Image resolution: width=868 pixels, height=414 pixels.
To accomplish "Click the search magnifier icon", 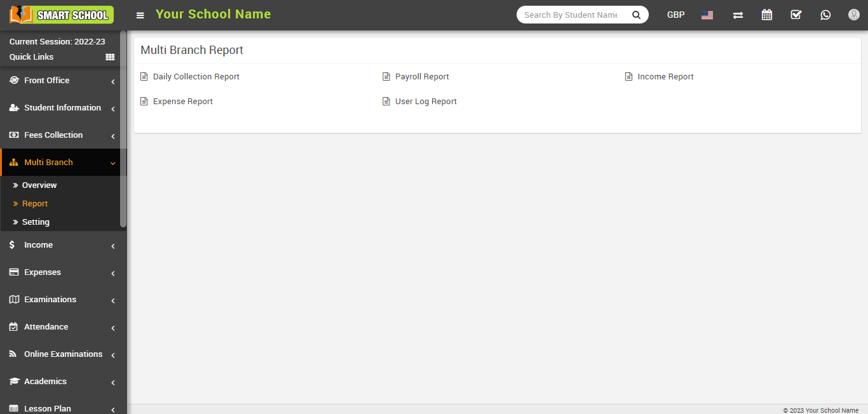I will (x=636, y=15).
